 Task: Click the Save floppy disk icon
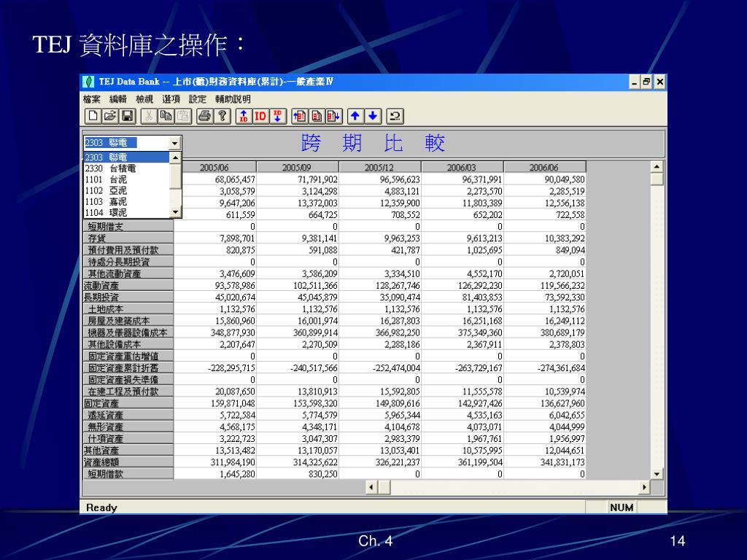(127, 116)
